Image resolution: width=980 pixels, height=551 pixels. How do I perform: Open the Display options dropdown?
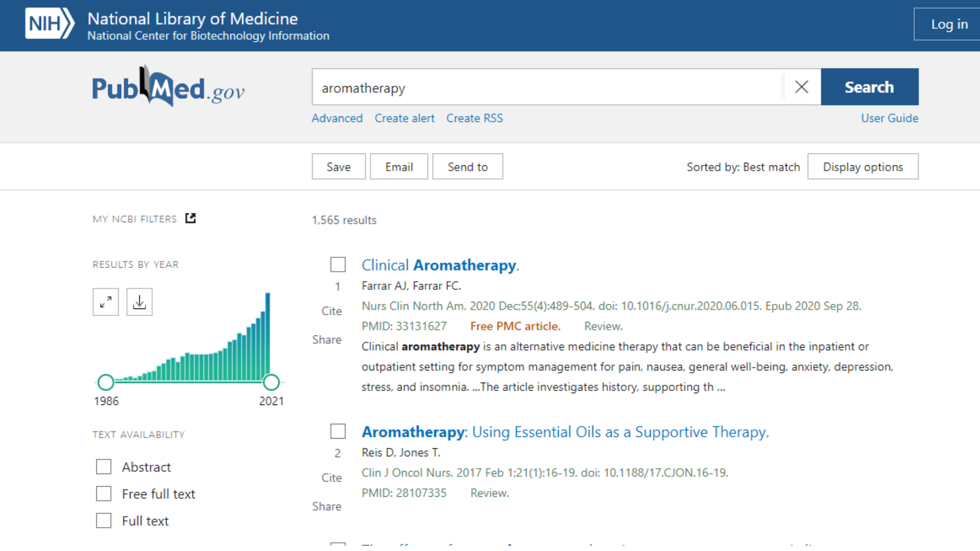862,167
